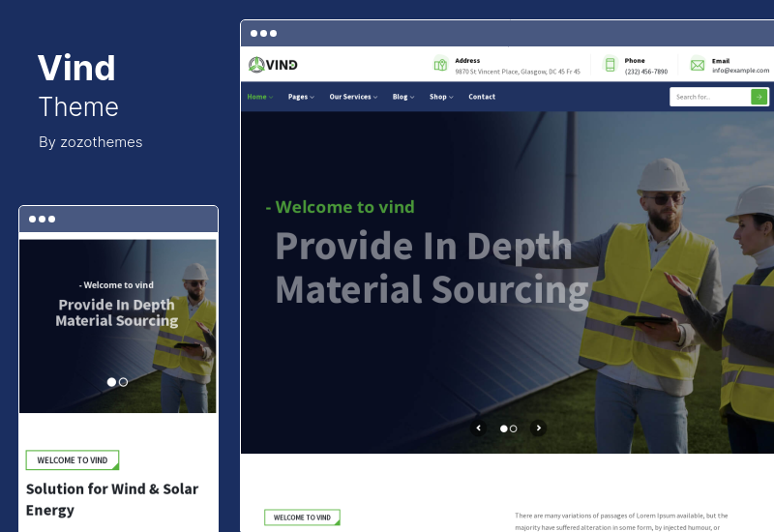
Task: Click the Phone mobile icon
Action: (610, 65)
